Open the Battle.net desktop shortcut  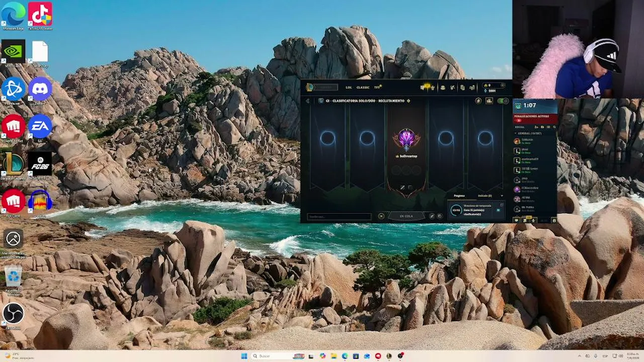(14, 91)
